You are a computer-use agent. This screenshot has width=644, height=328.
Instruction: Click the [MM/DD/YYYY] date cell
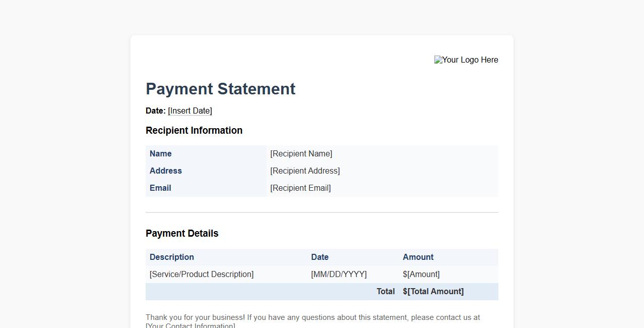(x=339, y=274)
